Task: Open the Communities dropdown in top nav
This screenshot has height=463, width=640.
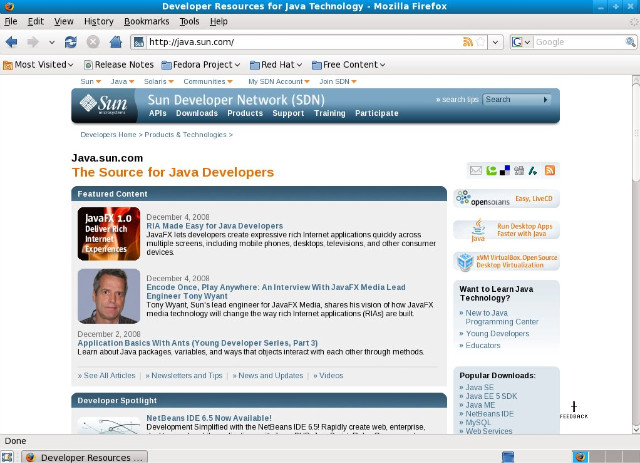Action: [x=208, y=81]
